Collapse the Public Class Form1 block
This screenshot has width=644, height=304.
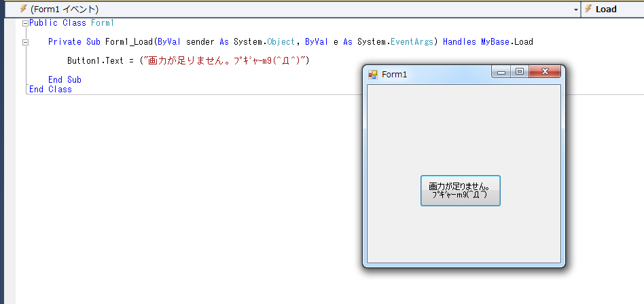(25, 23)
